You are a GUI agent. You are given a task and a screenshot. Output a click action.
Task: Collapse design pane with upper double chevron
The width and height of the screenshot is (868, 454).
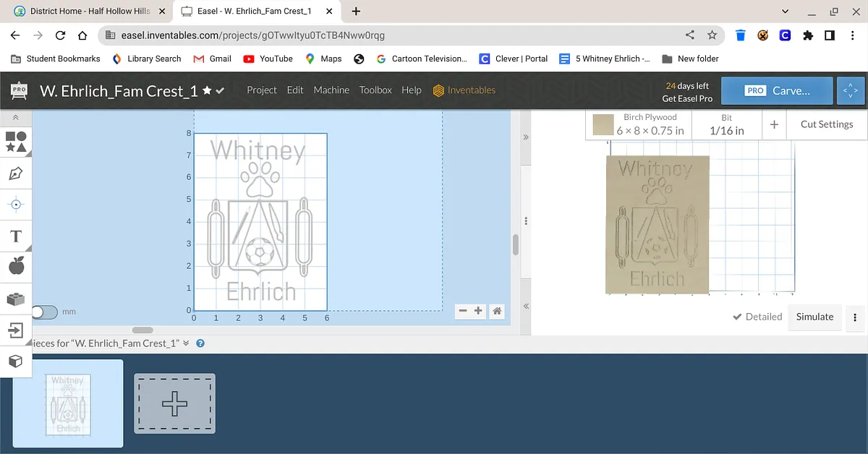pos(526,137)
